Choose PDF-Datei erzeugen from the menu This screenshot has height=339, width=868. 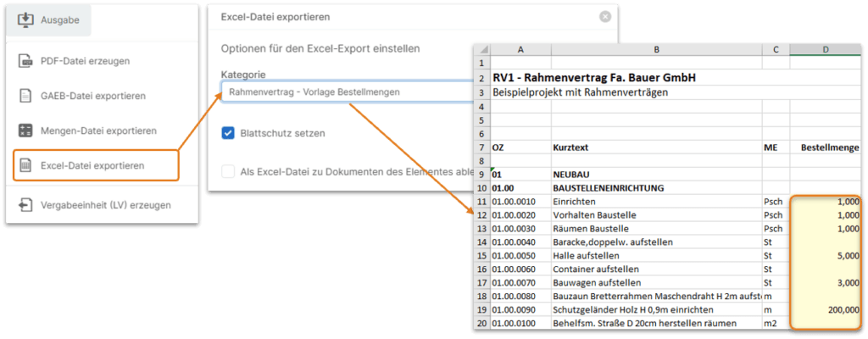tap(85, 60)
